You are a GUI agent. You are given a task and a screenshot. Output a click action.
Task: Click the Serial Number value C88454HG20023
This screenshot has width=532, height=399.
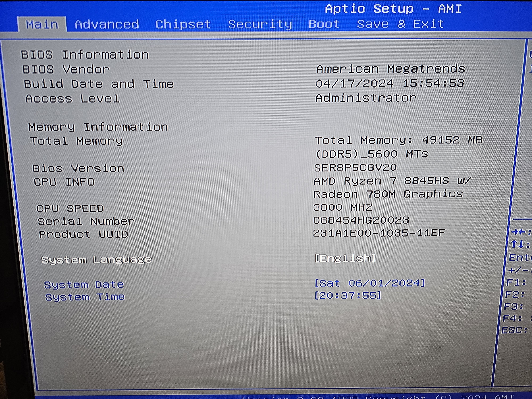point(361,220)
